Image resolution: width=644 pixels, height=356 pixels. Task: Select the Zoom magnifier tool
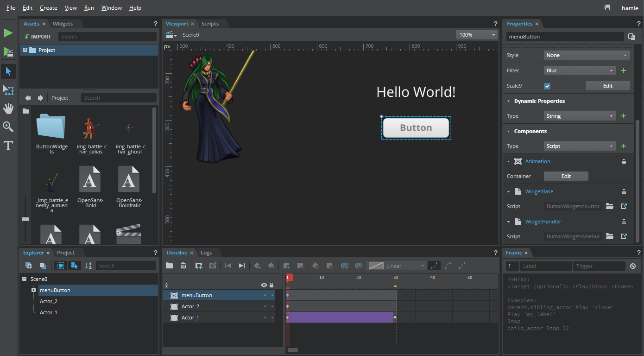click(x=8, y=127)
